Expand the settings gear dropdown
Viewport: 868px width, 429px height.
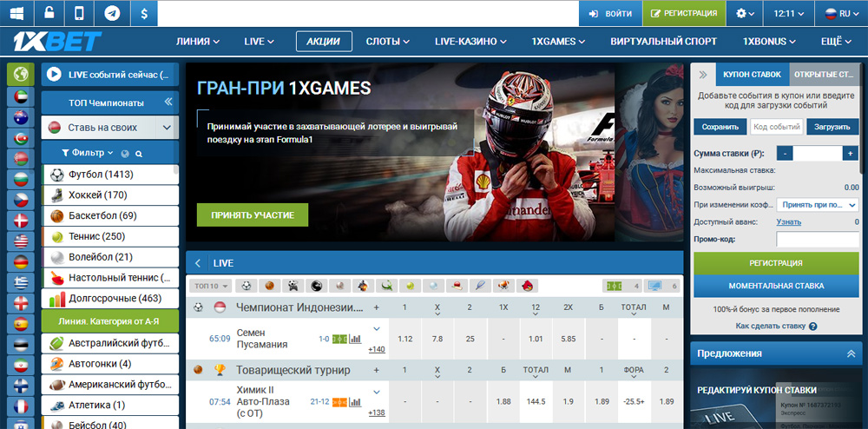[745, 13]
